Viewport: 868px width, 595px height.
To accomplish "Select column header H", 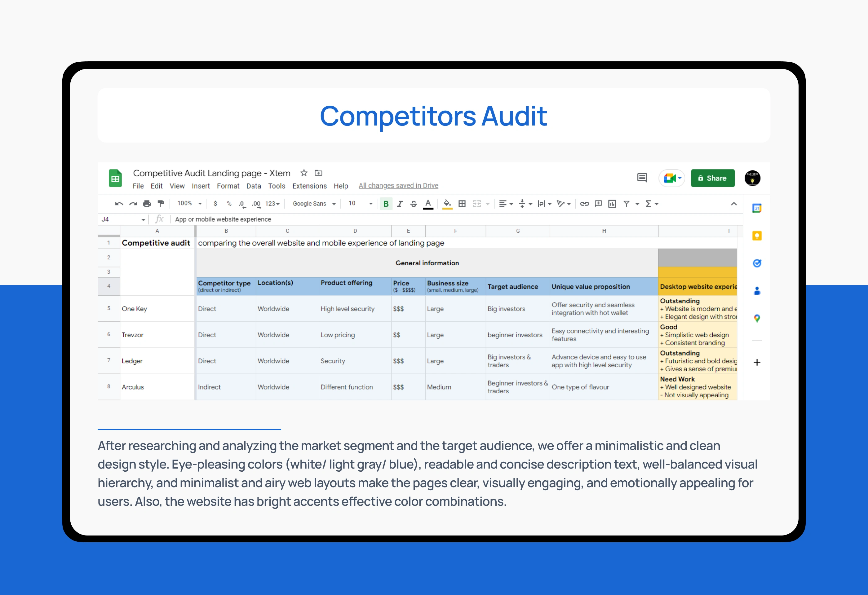I will click(x=604, y=231).
